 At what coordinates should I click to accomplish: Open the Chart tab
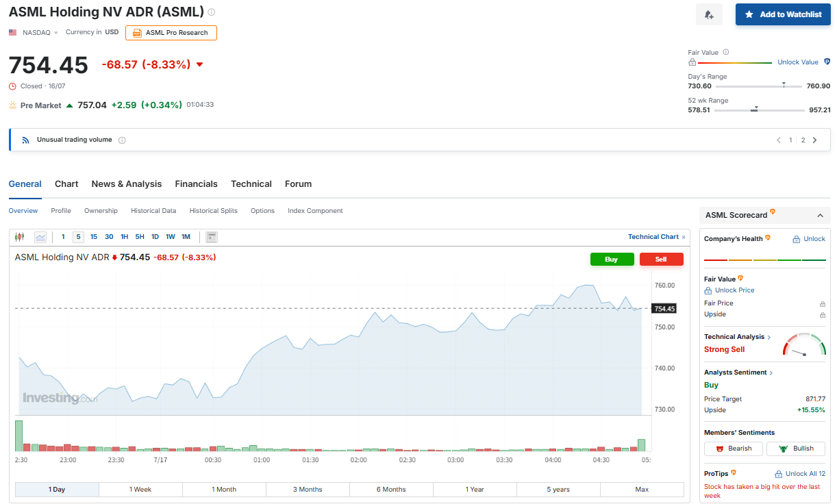(66, 184)
